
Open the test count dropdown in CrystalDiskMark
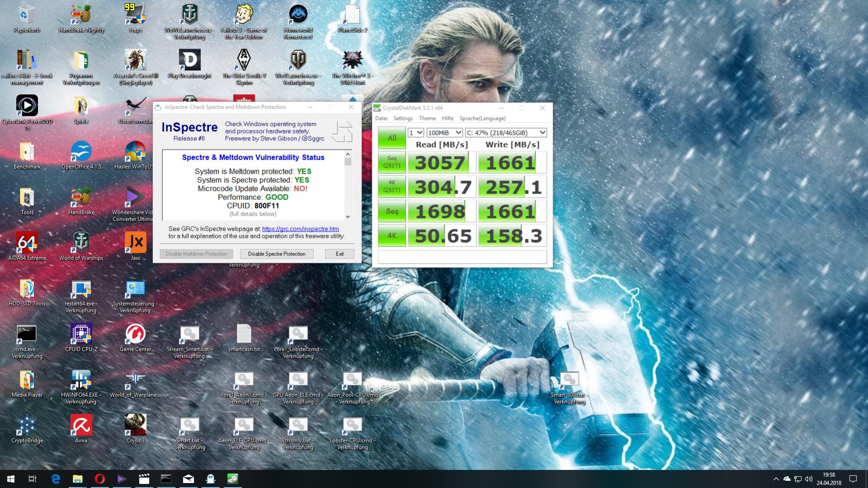click(x=415, y=133)
